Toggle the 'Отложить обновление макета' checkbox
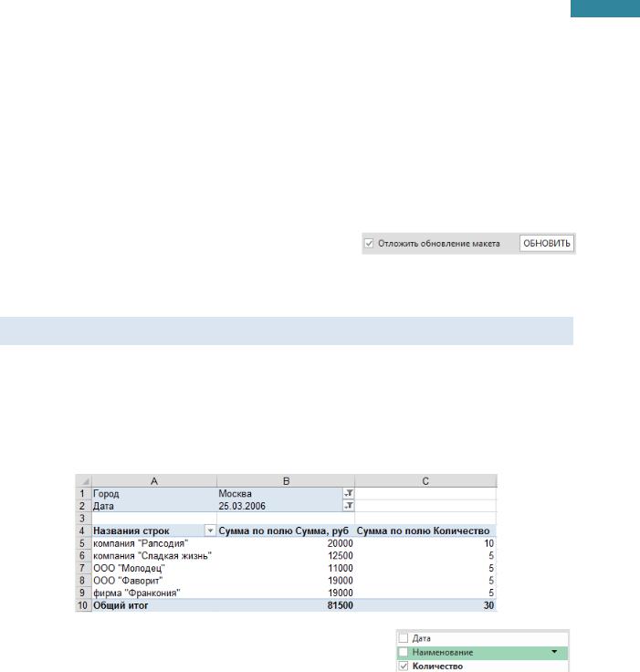Viewport: 640px width, 672px height. click(x=369, y=244)
